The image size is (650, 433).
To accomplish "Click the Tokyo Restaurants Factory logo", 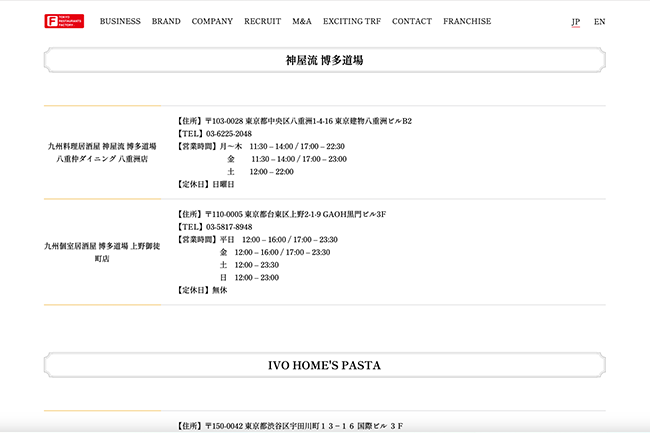I will 64,21.
